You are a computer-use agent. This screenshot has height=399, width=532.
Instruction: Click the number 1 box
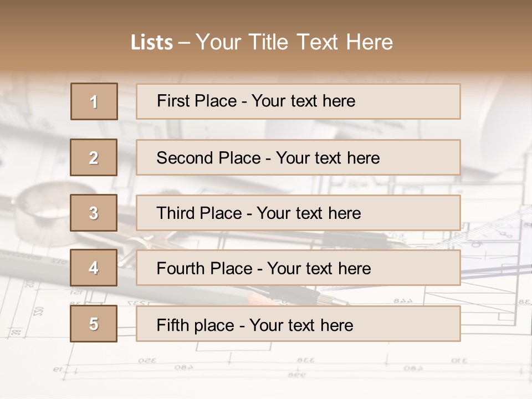coord(94,101)
